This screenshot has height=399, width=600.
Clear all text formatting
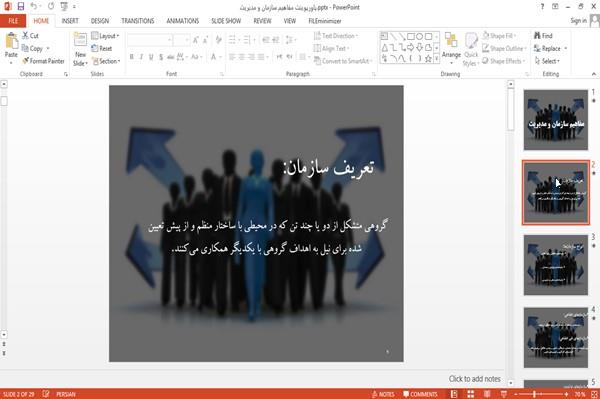(x=218, y=39)
